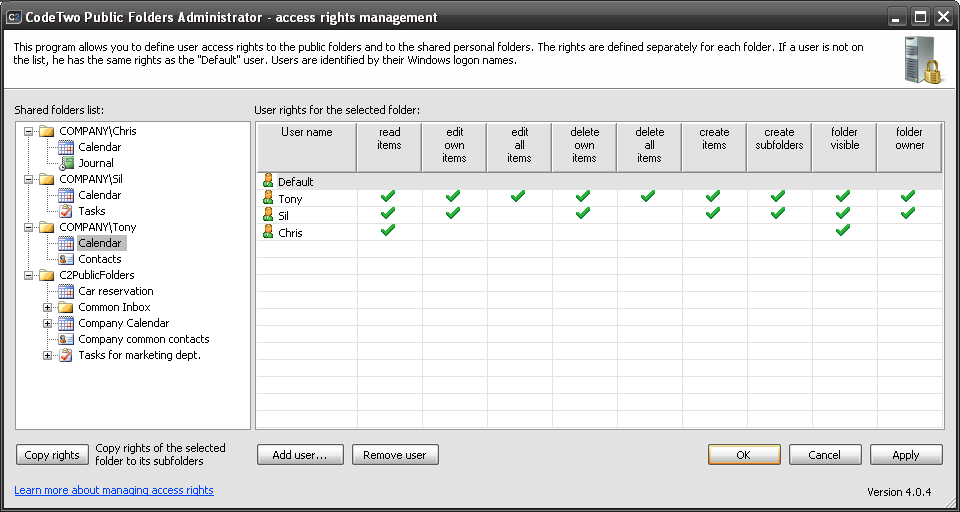Select the Chris user name text
The image size is (960, 512).
(x=290, y=233)
